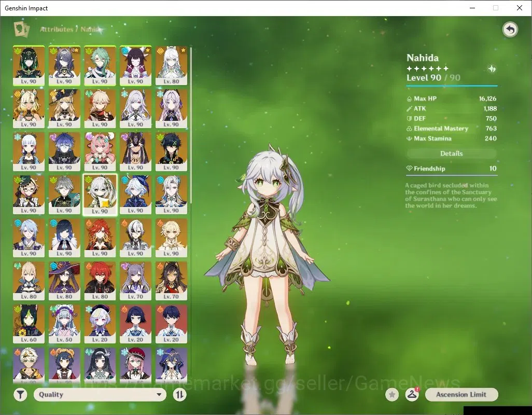Image resolution: width=532 pixels, height=415 pixels.
Task: Select Jean's Lv. 80 portrait
Action: tap(29, 281)
